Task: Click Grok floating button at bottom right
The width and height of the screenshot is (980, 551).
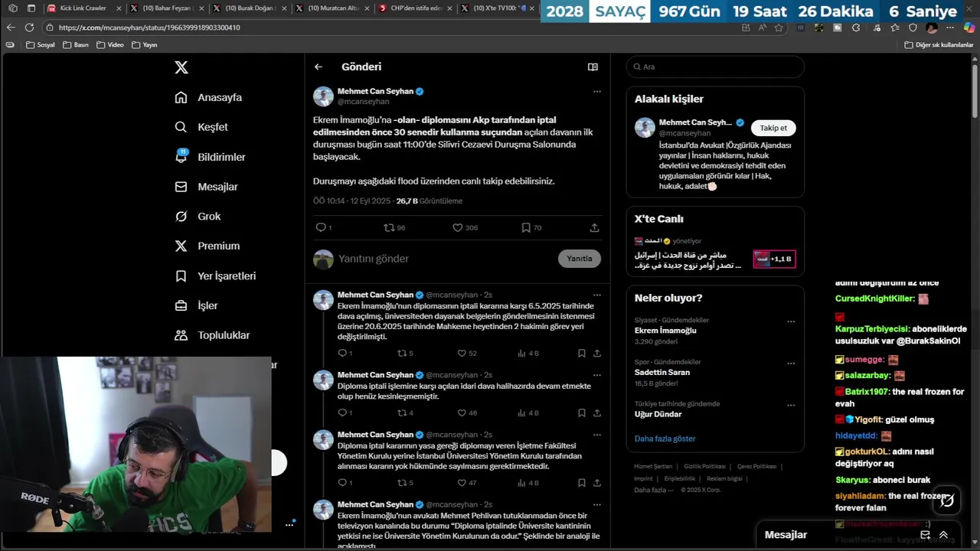Action: click(x=947, y=500)
